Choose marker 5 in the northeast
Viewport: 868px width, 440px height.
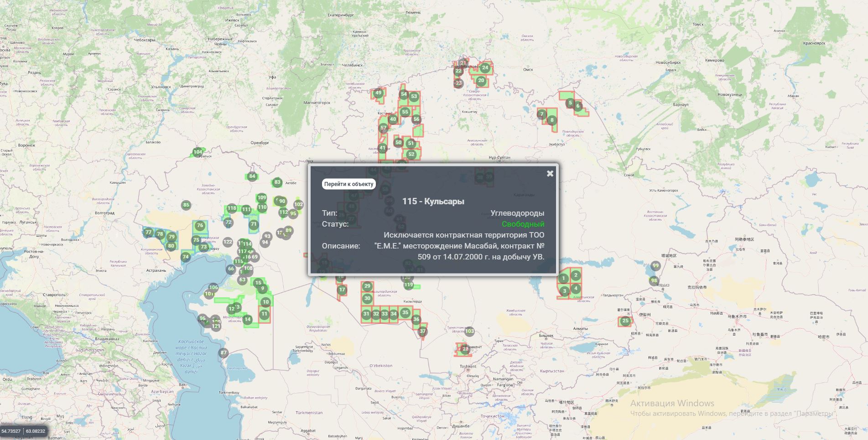click(570, 103)
